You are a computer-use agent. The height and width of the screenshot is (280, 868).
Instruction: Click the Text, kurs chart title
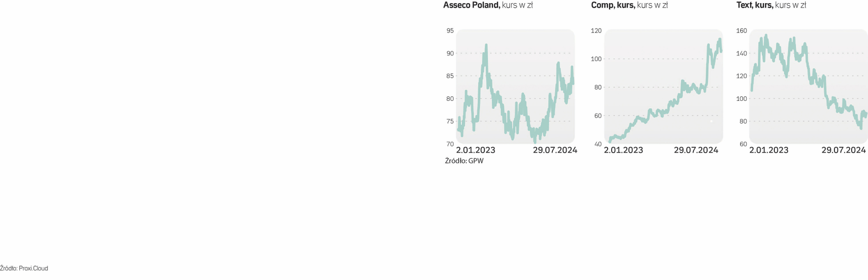click(771, 5)
